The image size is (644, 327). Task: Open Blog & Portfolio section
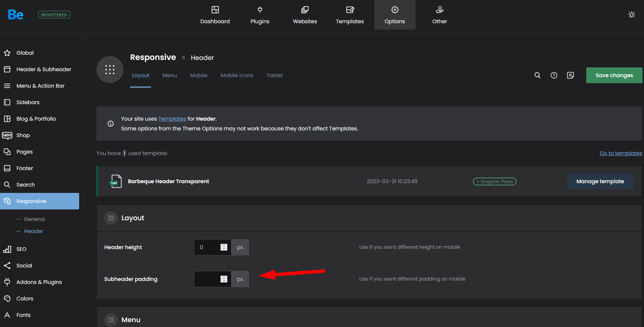pyautogui.click(x=40, y=119)
